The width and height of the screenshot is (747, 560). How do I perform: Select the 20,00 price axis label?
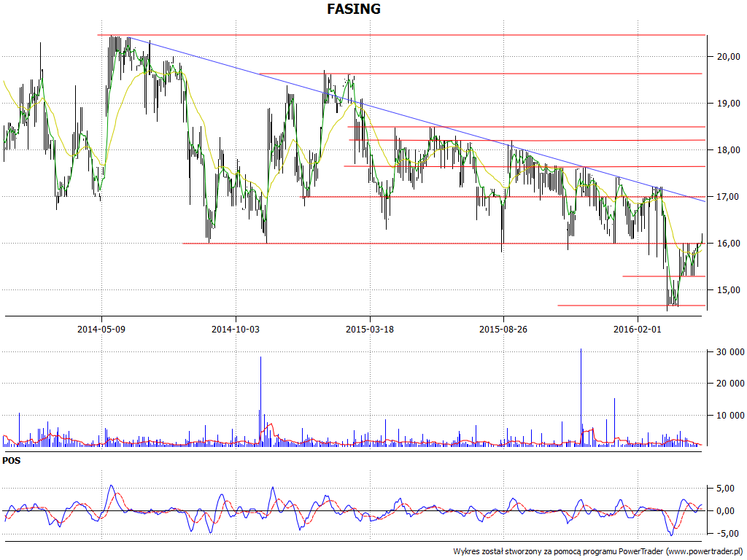coord(729,57)
